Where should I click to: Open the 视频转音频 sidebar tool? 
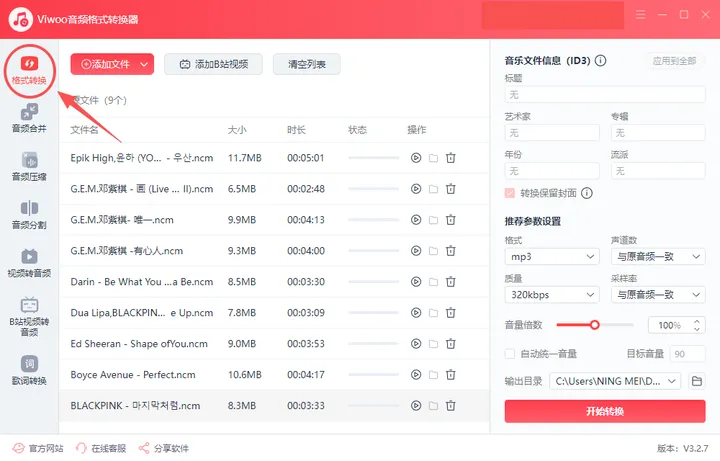point(29,263)
